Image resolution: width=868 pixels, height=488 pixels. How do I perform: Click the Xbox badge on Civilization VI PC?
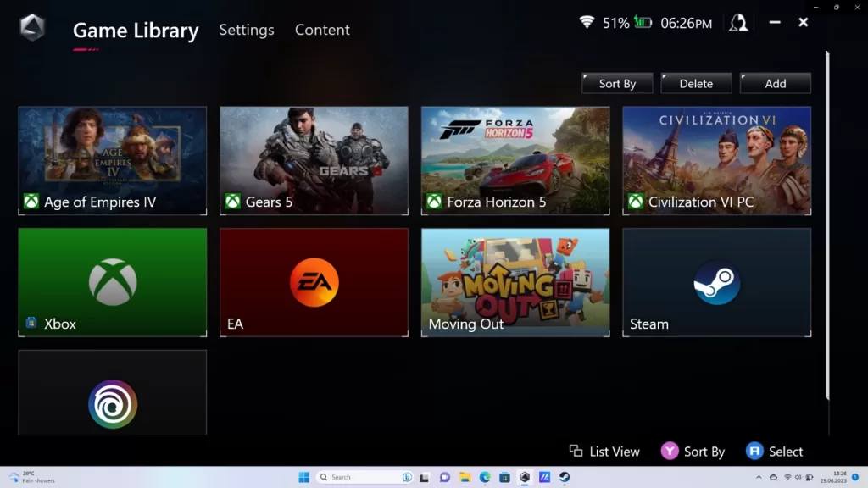coord(636,202)
